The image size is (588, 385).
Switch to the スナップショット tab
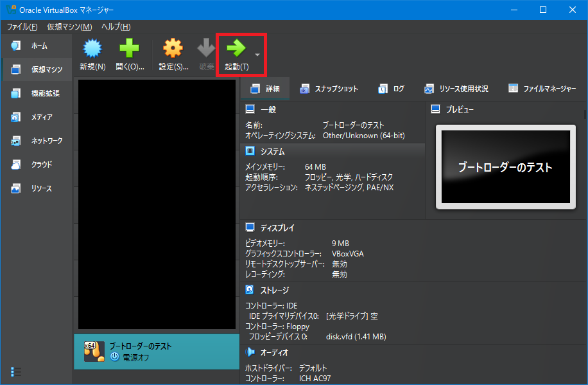pyautogui.click(x=329, y=89)
